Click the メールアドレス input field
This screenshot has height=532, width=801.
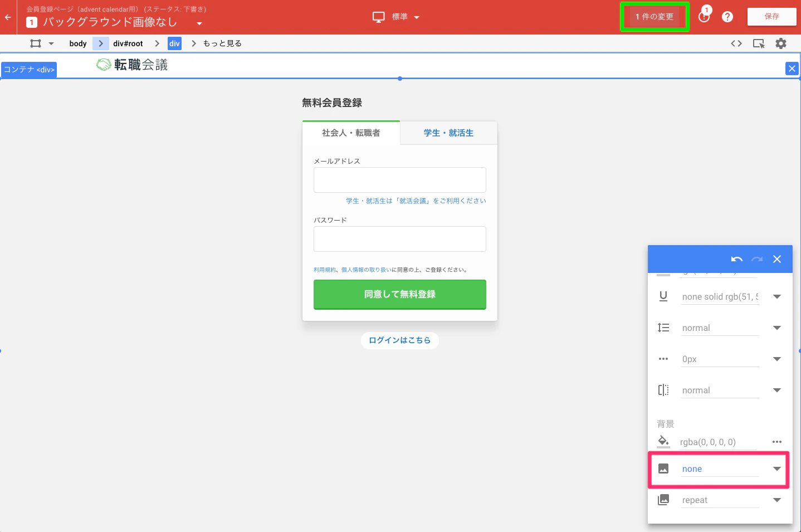point(400,180)
